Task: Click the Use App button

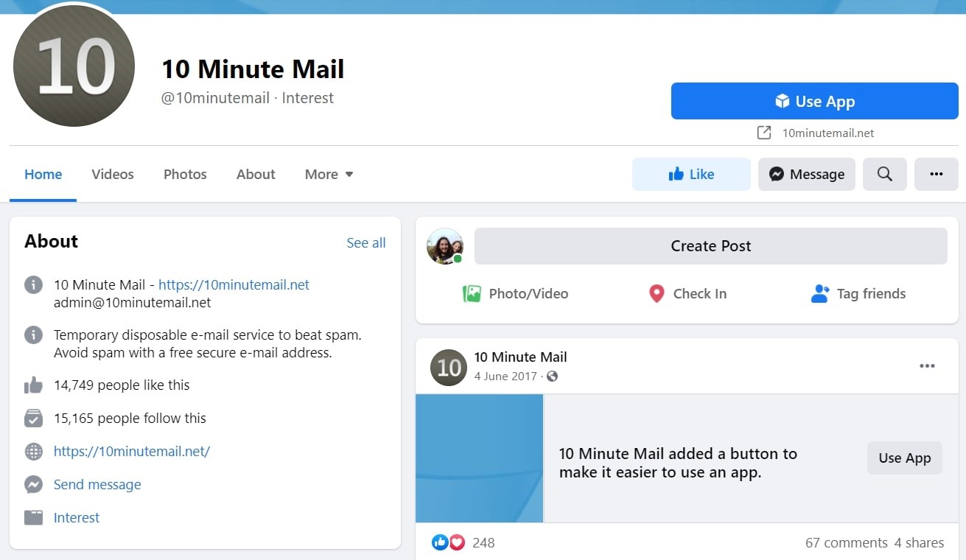Action: click(814, 102)
